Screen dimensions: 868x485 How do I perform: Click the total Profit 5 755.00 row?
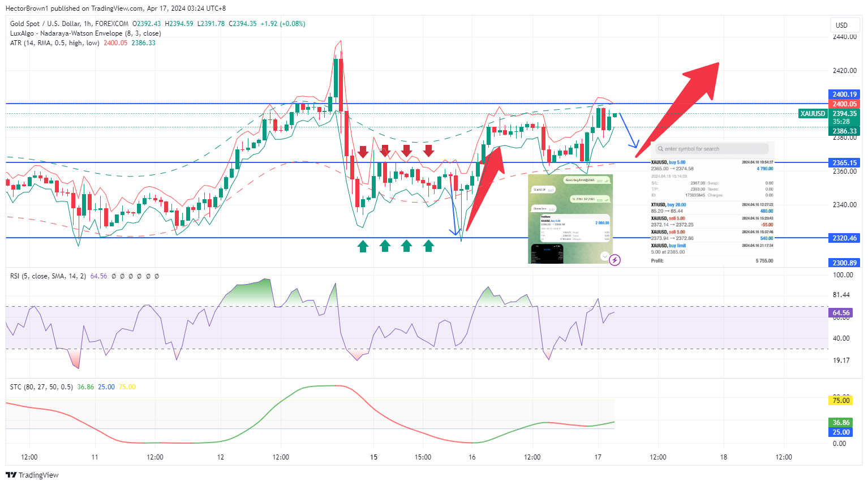click(712, 261)
